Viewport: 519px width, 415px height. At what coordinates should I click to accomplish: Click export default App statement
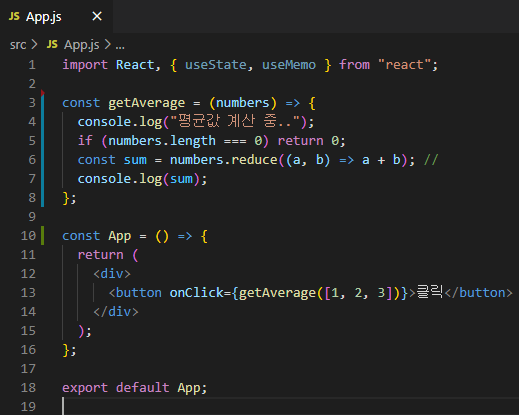pos(135,388)
